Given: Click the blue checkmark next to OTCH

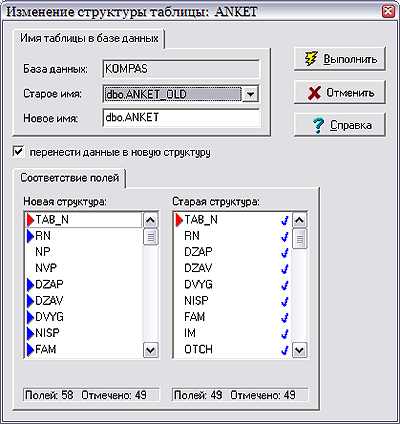Looking at the screenshot, I should [x=285, y=350].
